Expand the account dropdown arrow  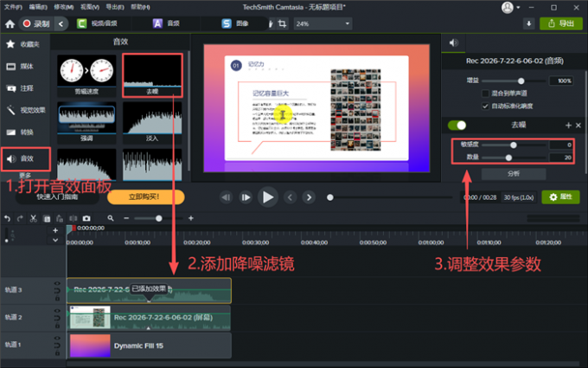click(x=518, y=7)
